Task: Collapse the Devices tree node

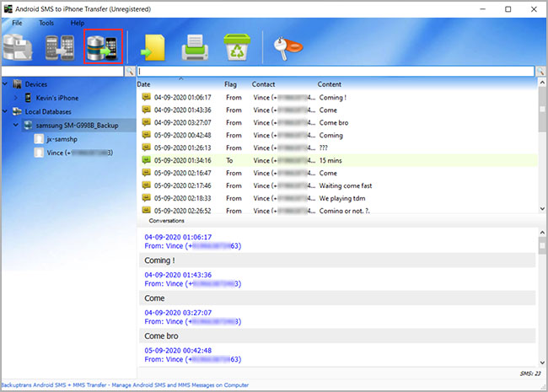Action: click(x=6, y=84)
